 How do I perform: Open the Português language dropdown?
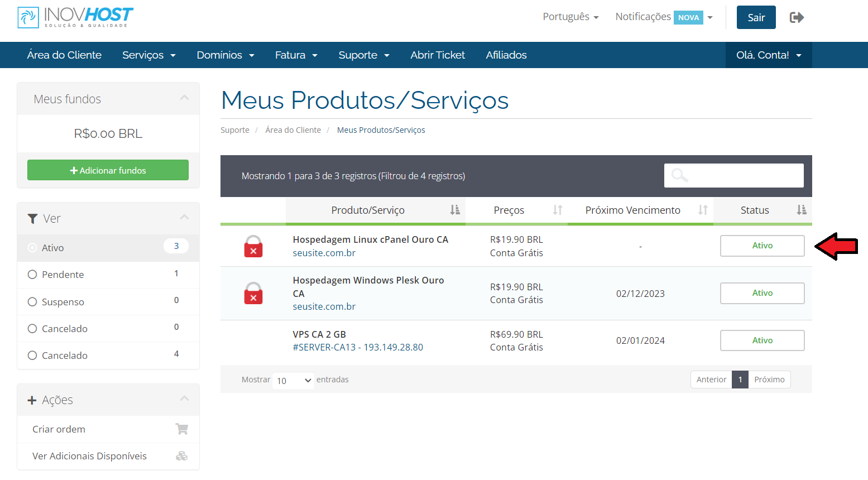[x=570, y=17]
